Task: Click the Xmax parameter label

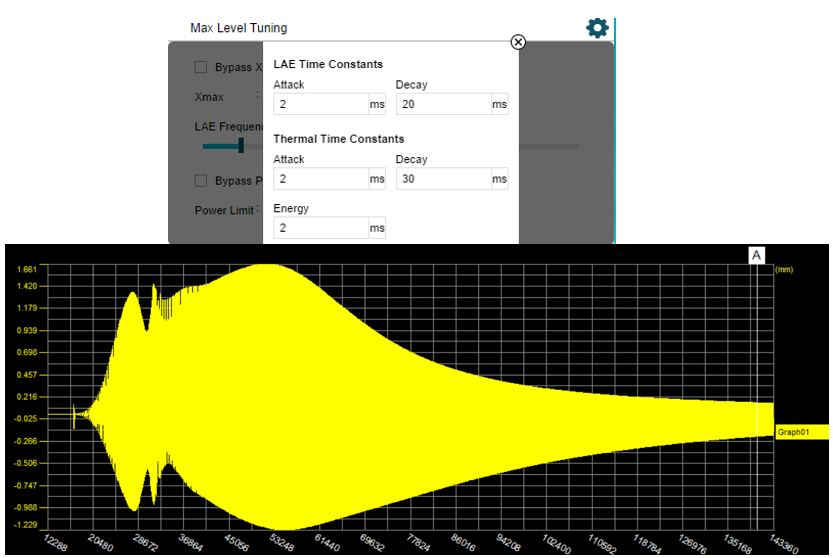Action: [x=209, y=97]
